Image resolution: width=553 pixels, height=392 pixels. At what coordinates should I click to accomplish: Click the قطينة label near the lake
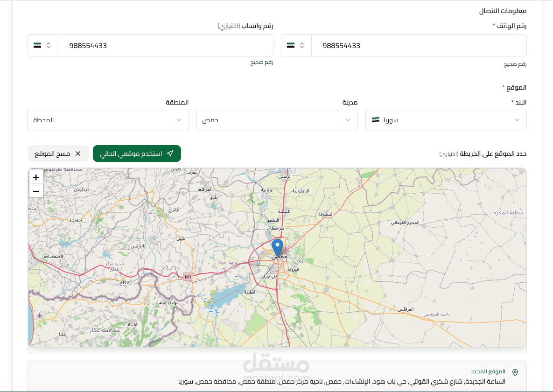pos(250,292)
